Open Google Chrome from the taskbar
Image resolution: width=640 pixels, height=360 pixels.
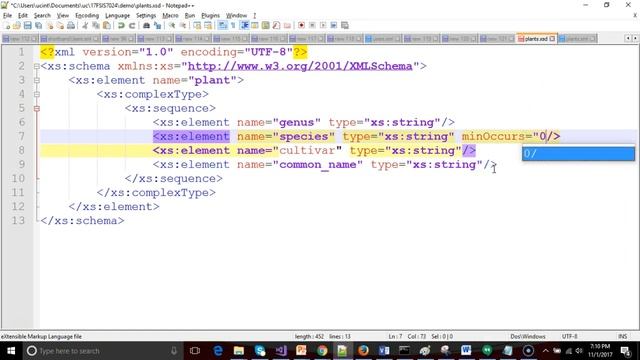[322, 351]
